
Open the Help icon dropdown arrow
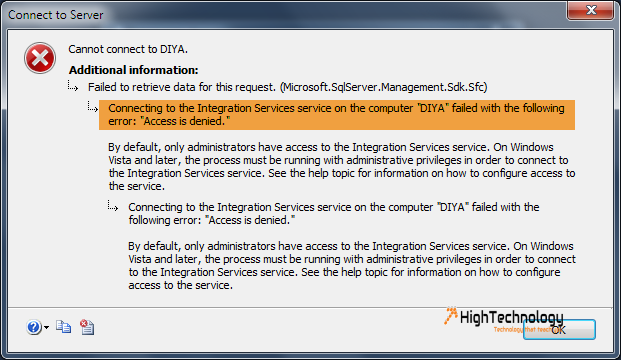tap(46, 328)
